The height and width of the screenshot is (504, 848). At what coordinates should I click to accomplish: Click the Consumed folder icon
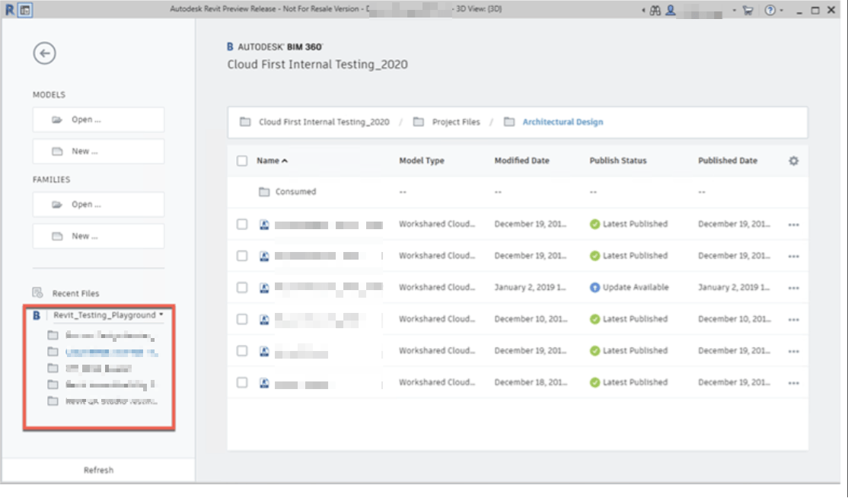264,191
